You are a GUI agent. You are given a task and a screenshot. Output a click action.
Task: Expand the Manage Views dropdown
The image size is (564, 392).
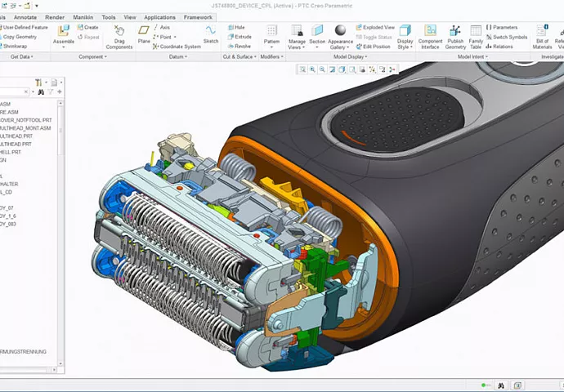pyautogui.click(x=297, y=47)
